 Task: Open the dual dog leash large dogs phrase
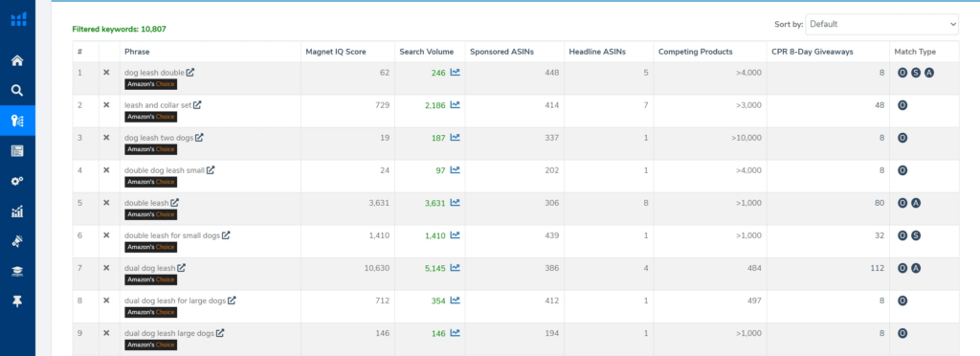coord(168,333)
